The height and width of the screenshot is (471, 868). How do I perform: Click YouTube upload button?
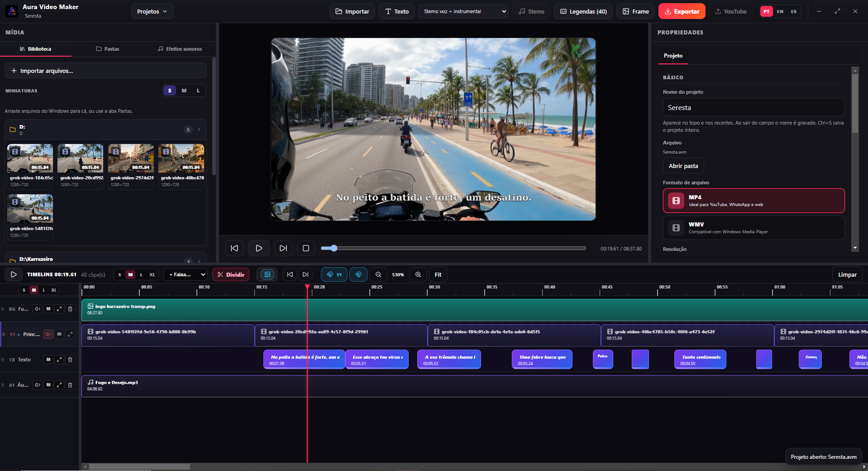point(731,11)
